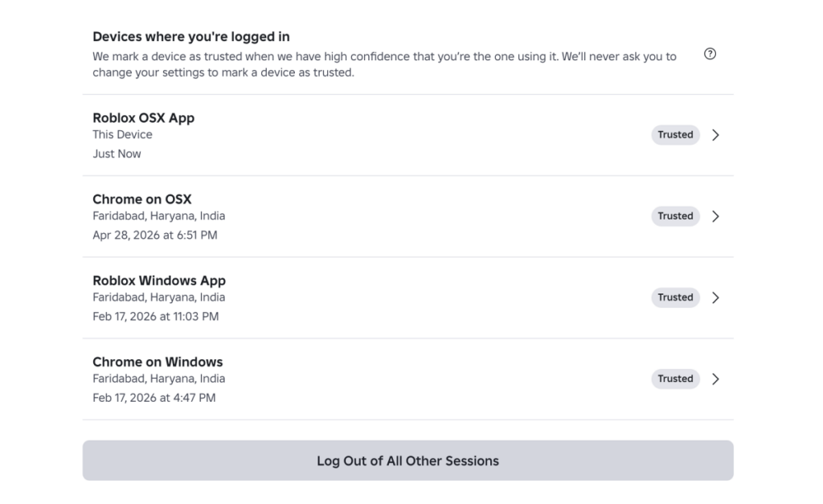Open details via Roblox Windows App chevron
Screen dimensions: 823x504
click(x=715, y=297)
